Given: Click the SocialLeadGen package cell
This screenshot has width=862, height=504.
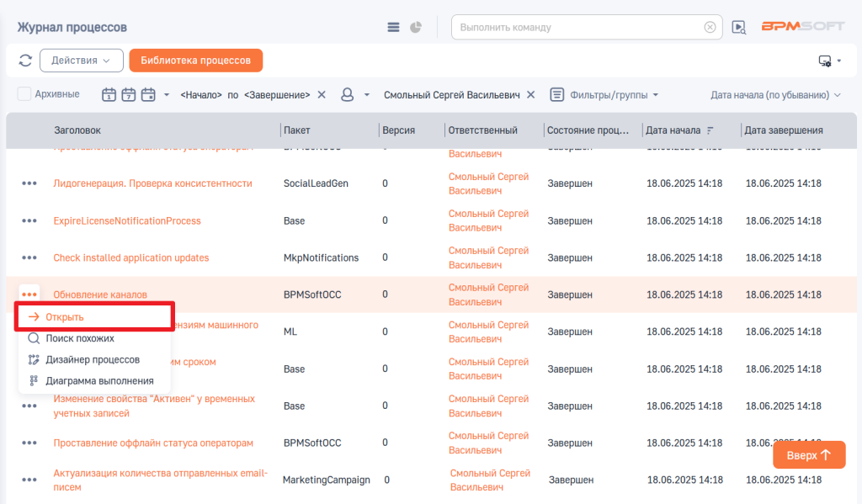Looking at the screenshot, I should [317, 183].
